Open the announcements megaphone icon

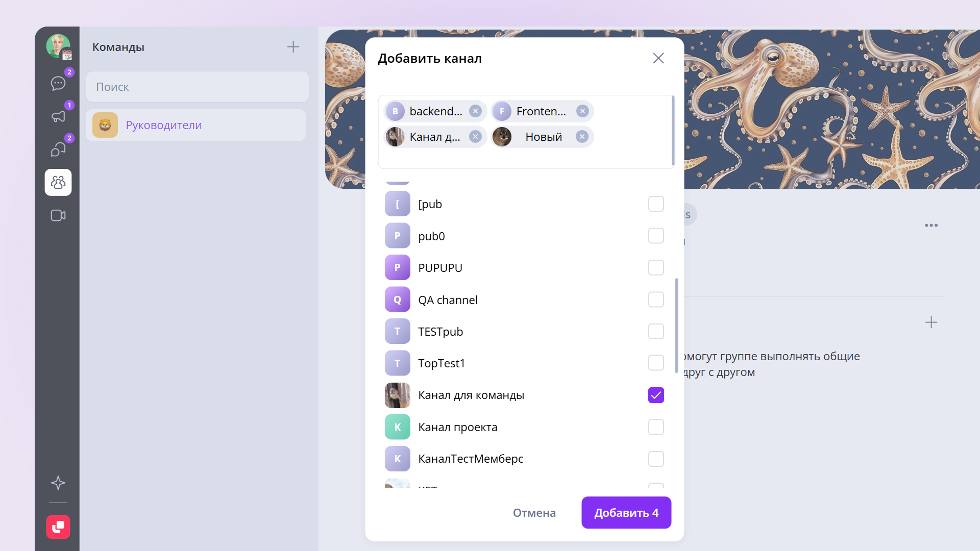58,116
